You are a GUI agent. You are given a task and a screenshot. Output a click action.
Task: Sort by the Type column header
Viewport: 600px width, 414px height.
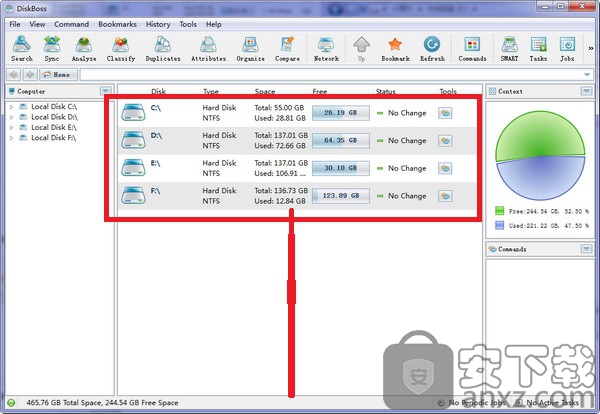tap(211, 91)
